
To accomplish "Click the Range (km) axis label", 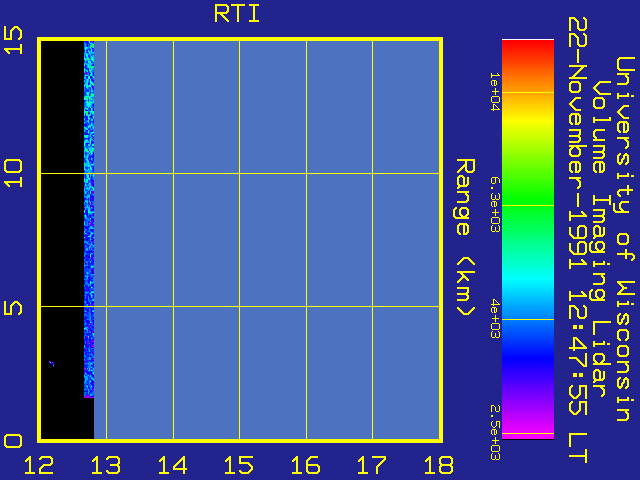I will tap(465, 237).
